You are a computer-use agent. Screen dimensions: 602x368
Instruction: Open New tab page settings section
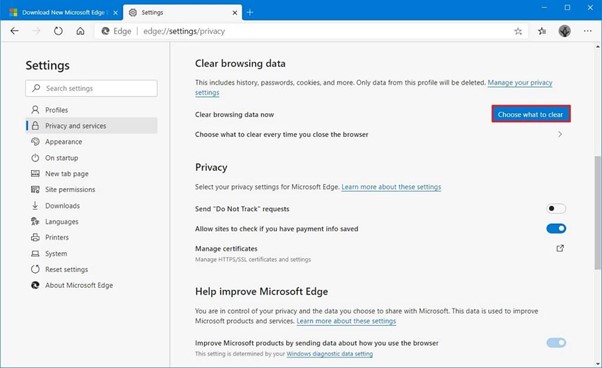point(92,173)
